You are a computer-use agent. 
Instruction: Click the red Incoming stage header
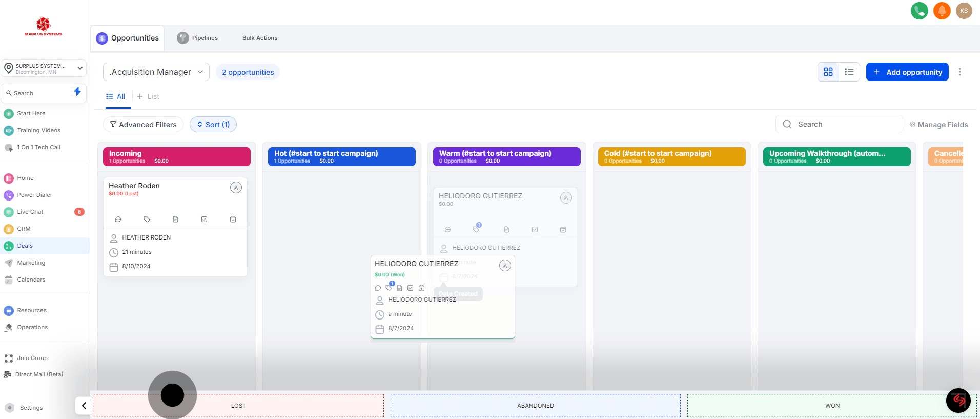(x=177, y=156)
